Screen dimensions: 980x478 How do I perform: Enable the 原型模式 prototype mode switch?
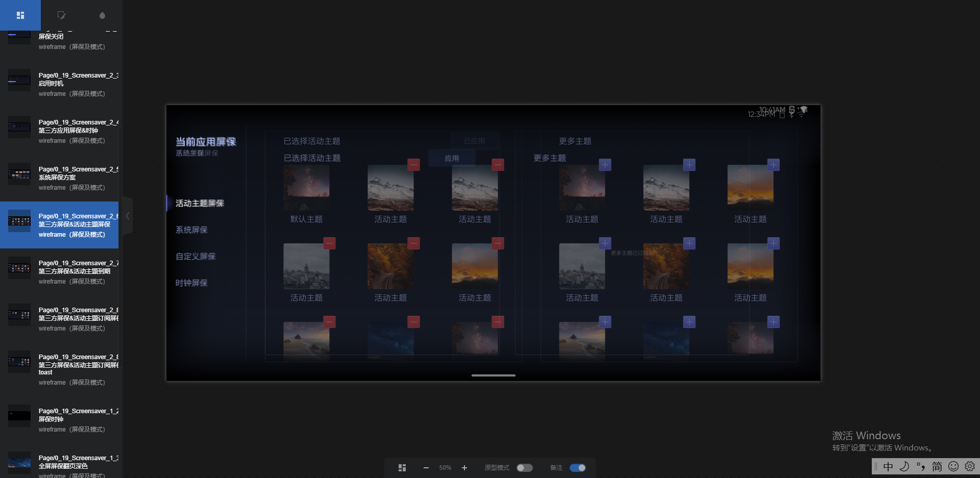pos(524,468)
